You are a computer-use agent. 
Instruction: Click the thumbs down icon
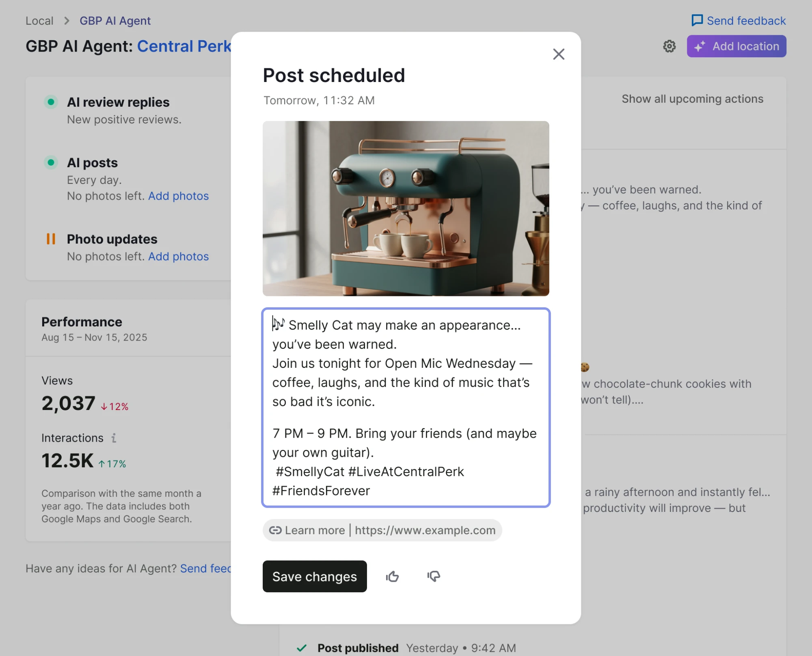pyautogui.click(x=434, y=576)
